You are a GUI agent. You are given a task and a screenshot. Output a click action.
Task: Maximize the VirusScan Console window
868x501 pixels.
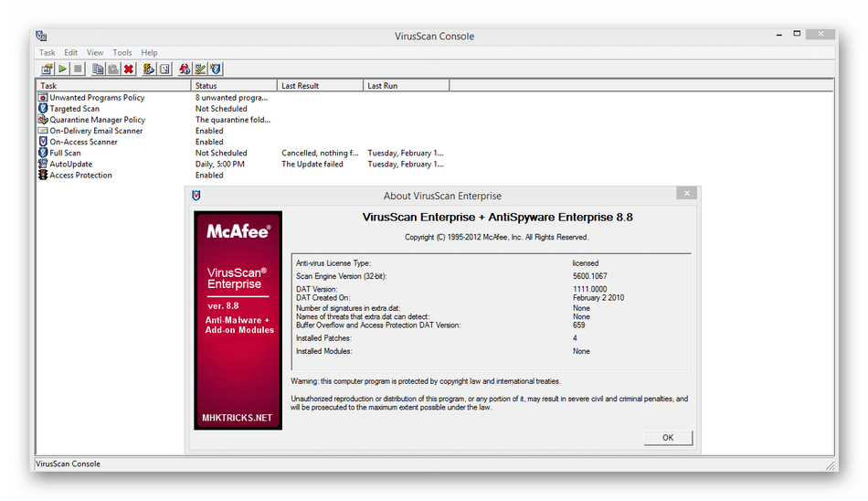click(x=797, y=34)
